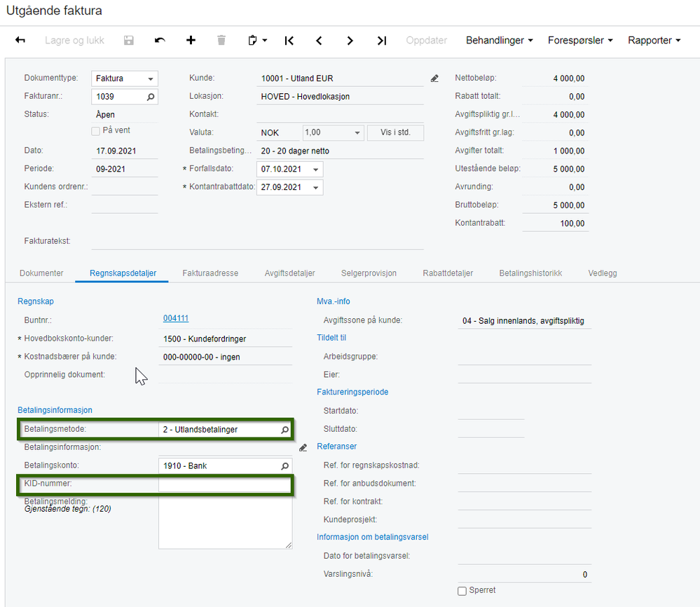The height and width of the screenshot is (607, 700).
Task: Go to first record icon
Action: point(289,41)
